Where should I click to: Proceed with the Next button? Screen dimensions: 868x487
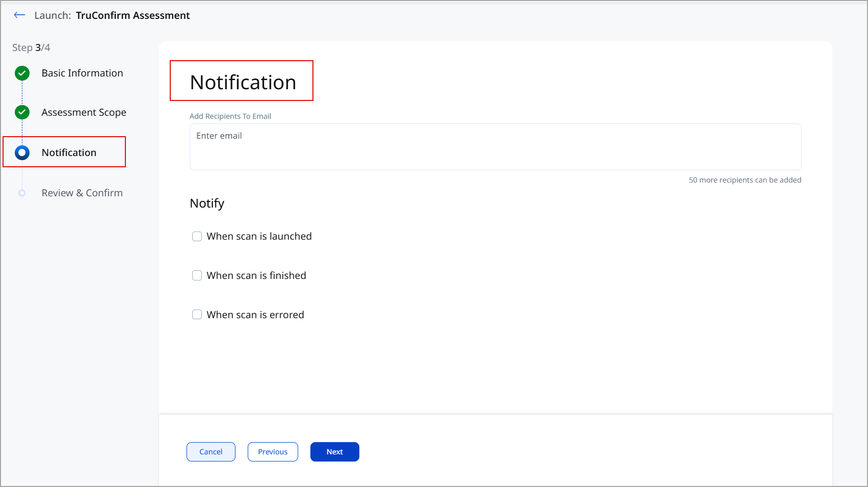[335, 452]
